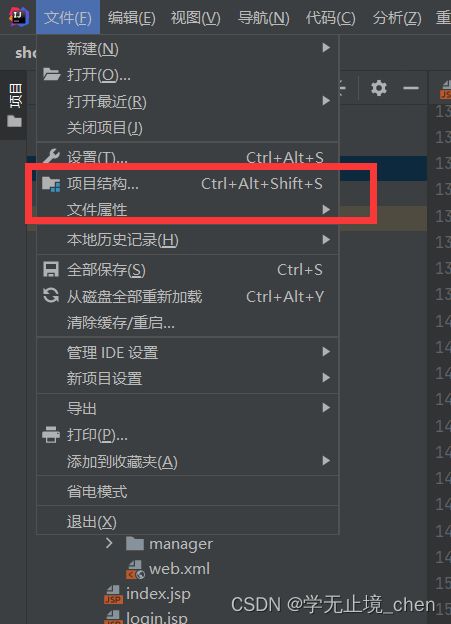The height and width of the screenshot is (624, 451).
Task: Toggle 省电模式 power save mode
Action: point(187,492)
